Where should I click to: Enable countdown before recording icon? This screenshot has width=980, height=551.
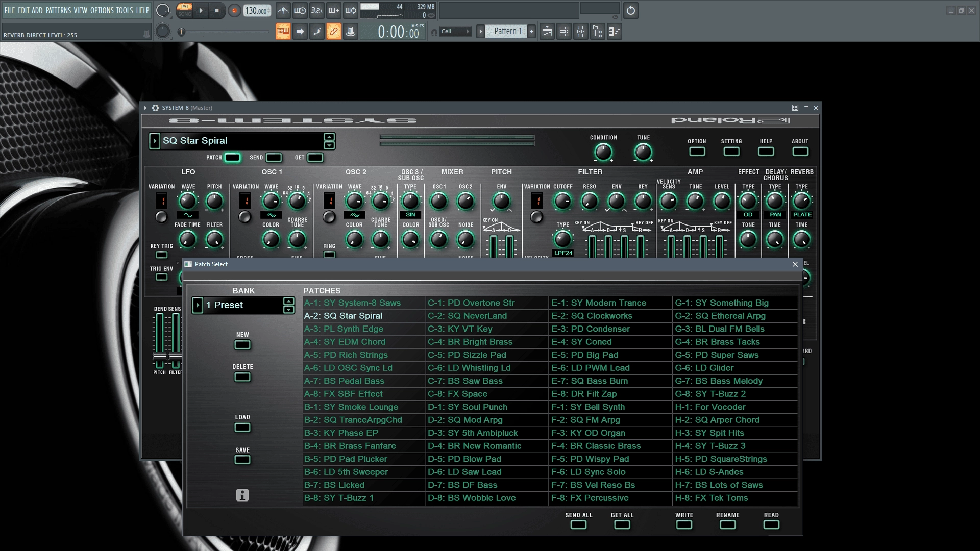point(317,10)
